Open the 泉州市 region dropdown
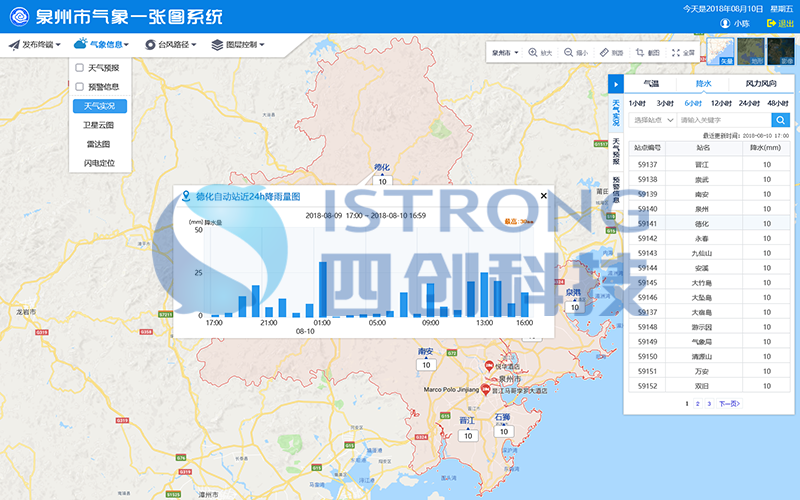800x500 pixels. pyautogui.click(x=504, y=53)
